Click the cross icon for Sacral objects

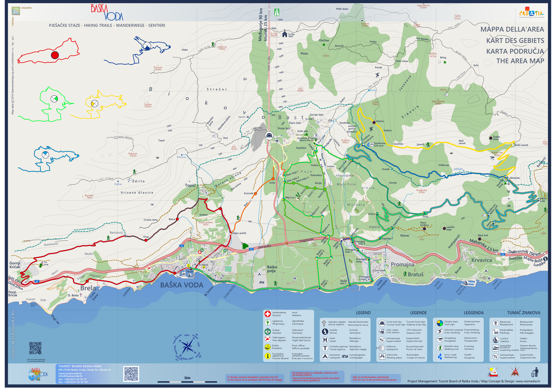point(324,323)
